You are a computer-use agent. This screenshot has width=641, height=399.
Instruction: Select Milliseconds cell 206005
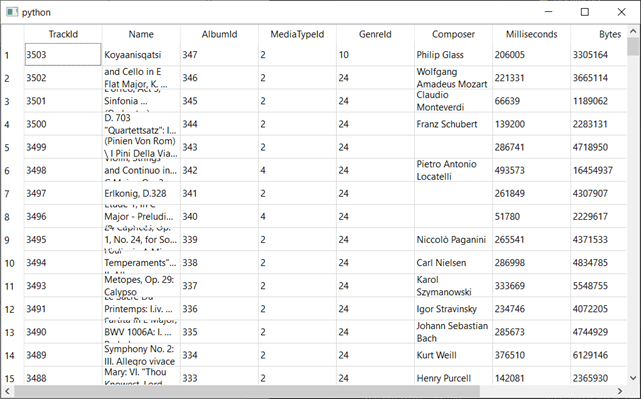pyautogui.click(x=531, y=55)
